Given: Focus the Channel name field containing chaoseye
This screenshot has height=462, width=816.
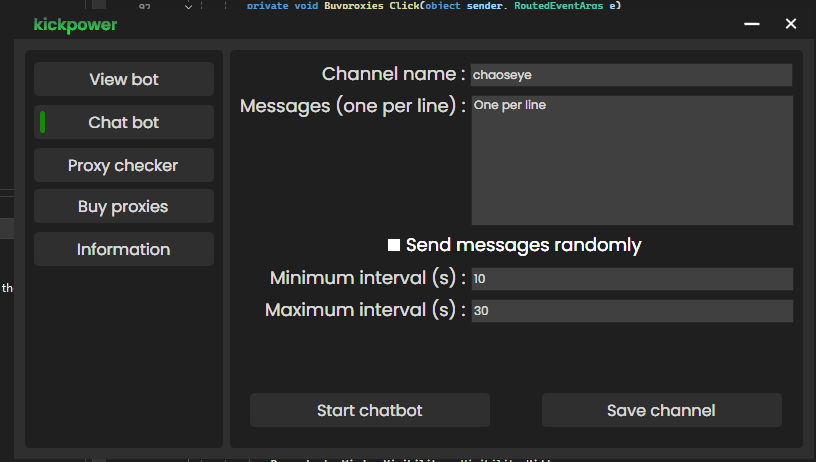Looking at the screenshot, I should tap(631, 75).
